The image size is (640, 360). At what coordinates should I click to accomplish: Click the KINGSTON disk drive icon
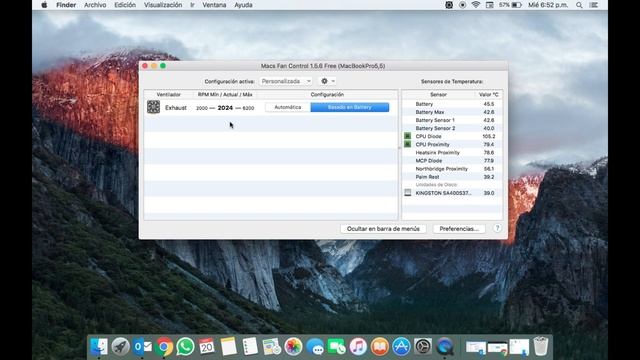point(407,193)
